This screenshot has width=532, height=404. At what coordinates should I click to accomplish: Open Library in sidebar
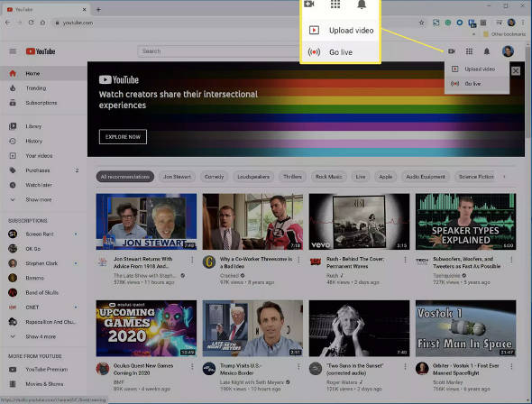tap(43, 126)
